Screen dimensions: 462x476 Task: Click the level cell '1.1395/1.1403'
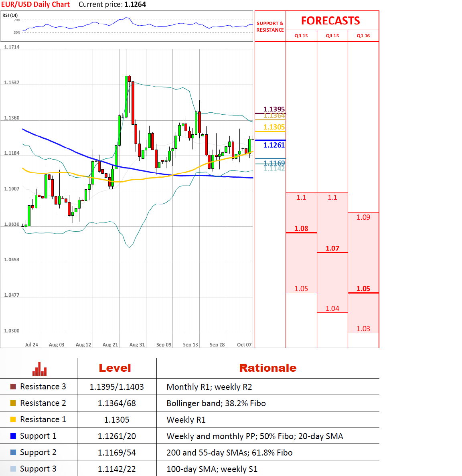pos(117,387)
